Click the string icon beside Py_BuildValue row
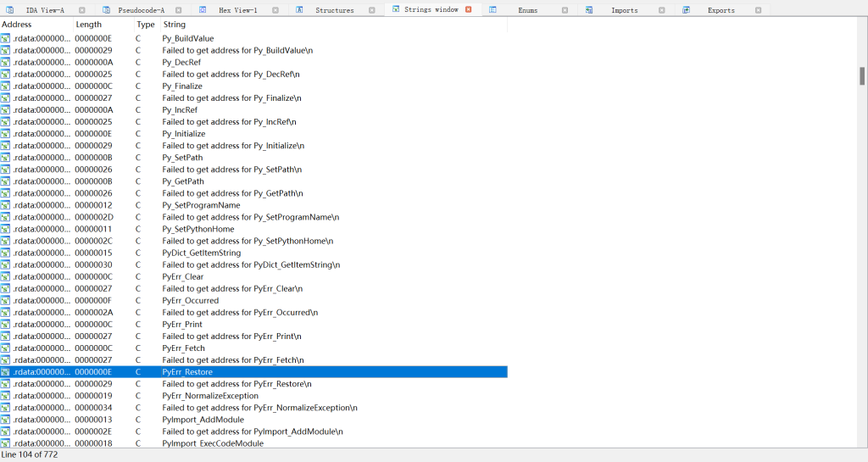 [6, 38]
